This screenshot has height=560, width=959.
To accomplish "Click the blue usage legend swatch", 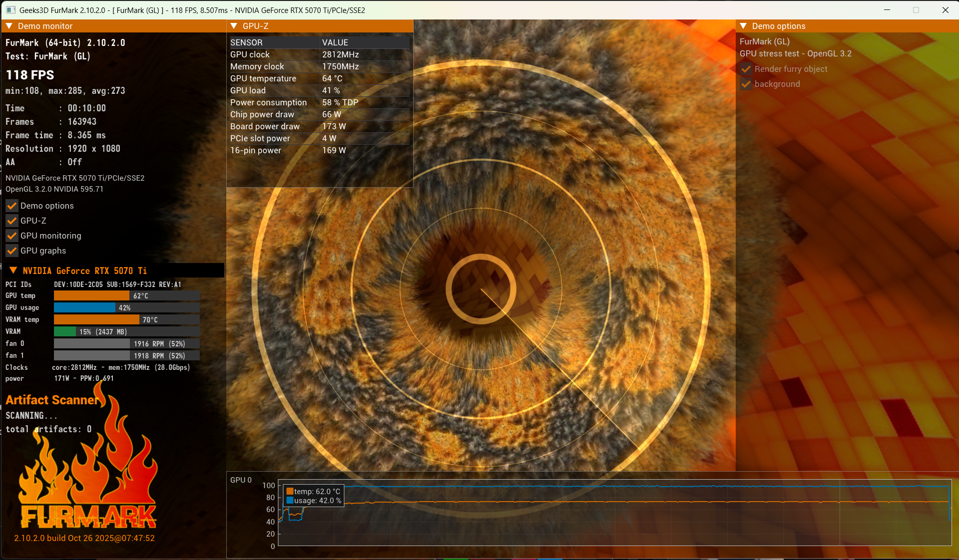I will coord(290,501).
